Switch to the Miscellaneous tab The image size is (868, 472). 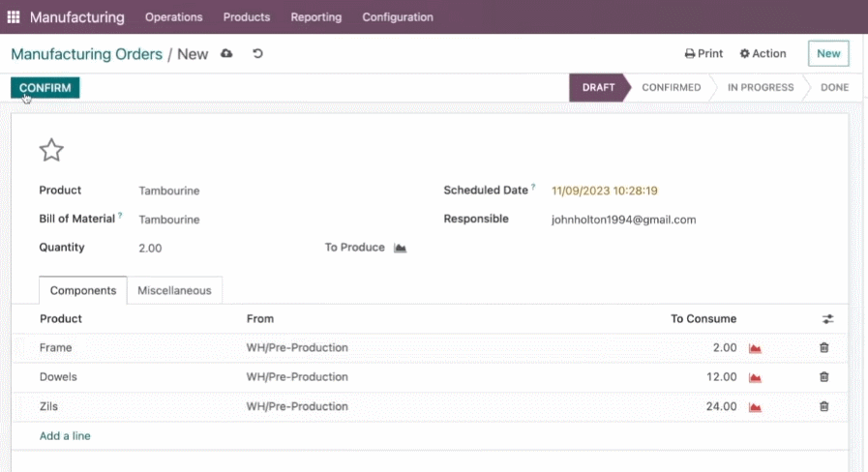pos(174,290)
